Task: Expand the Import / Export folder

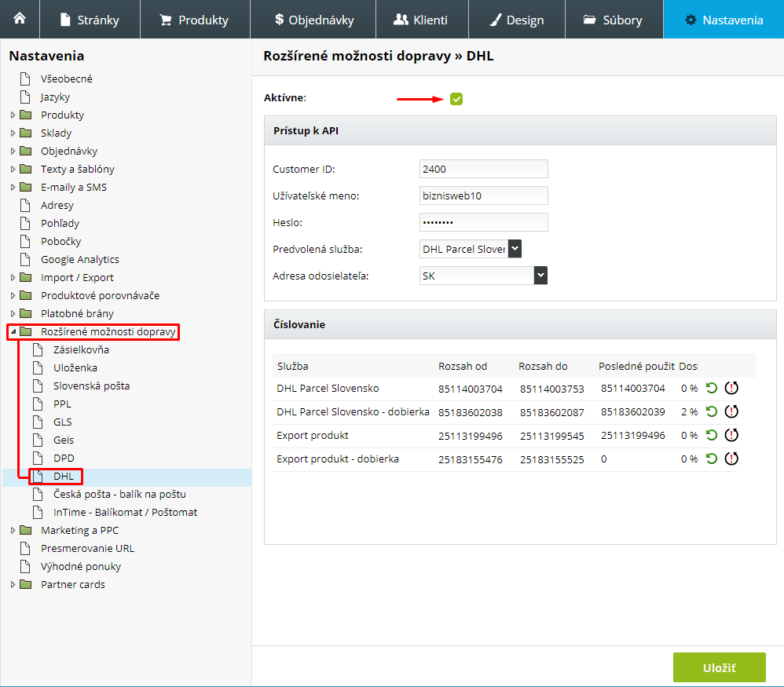Action: pos(13,277)
